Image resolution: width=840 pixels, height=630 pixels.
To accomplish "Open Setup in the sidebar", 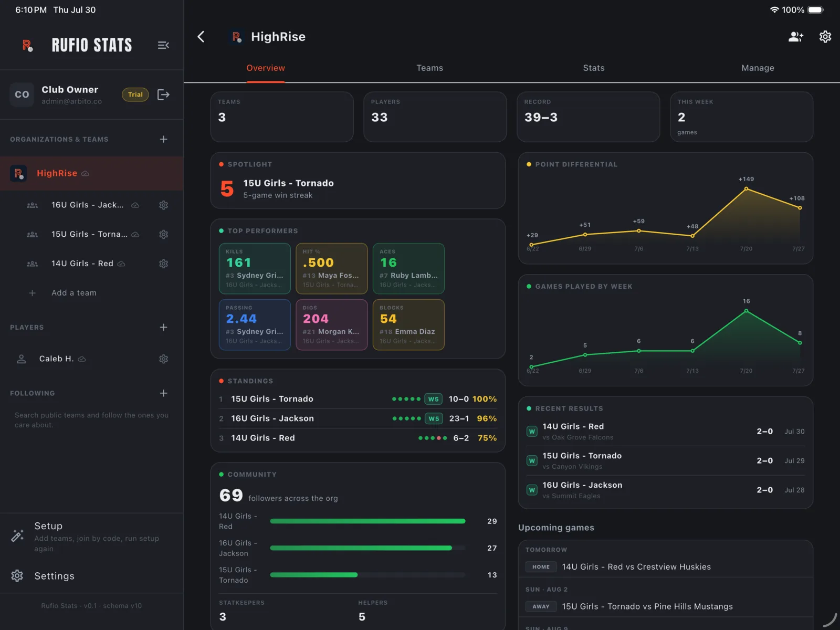I will point(91,537).
